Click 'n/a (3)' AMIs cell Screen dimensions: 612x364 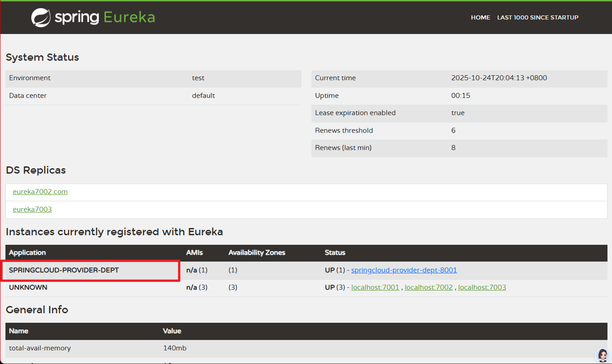pos(197,287)
